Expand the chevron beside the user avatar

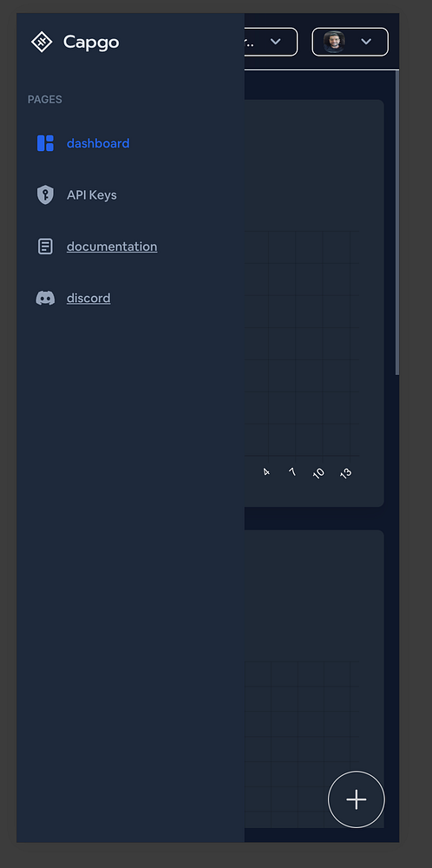[365, 42]
